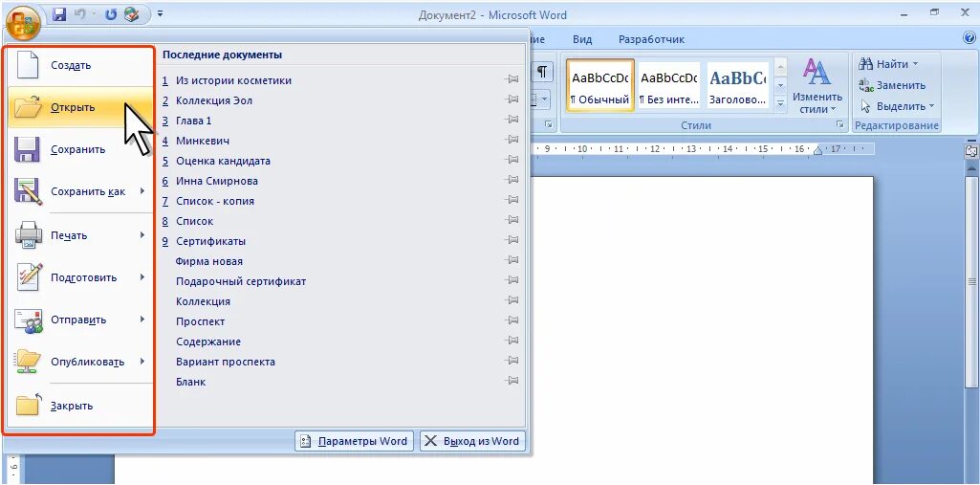
Task: Open recent document Глава 1
Action: (x=194, y=121)
